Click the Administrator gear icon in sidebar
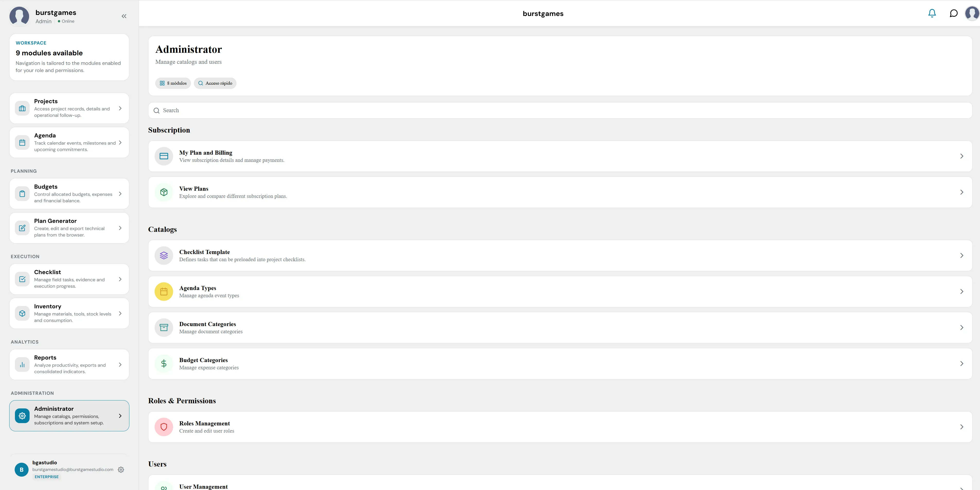The image size is (980, 490). tap(22, 415)
